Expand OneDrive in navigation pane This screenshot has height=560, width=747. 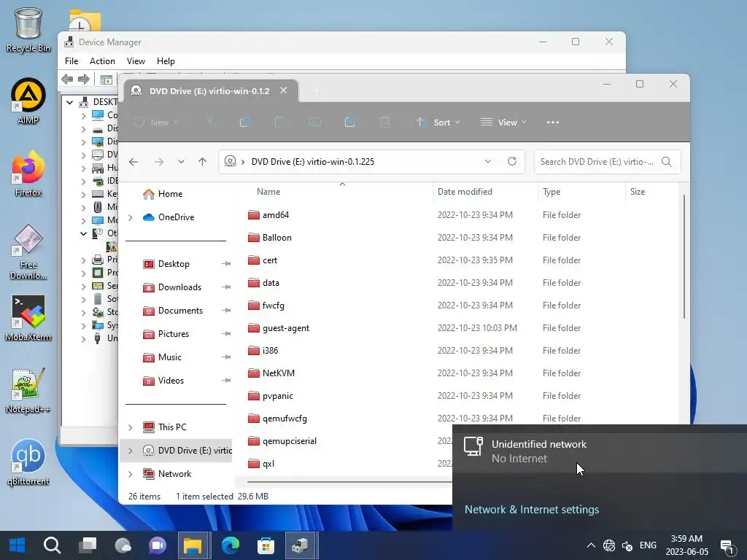130,217
